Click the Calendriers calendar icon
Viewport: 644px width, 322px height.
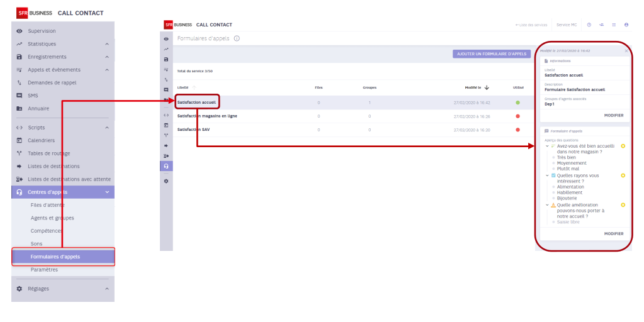(x=20, y=140)
